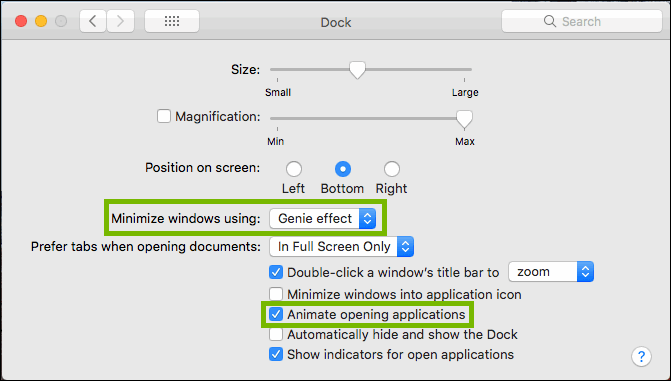Image resolution: width=671 pixels, height=381 pixels.
Task: Click the Position on screen label
Action: tap(202, 167)
